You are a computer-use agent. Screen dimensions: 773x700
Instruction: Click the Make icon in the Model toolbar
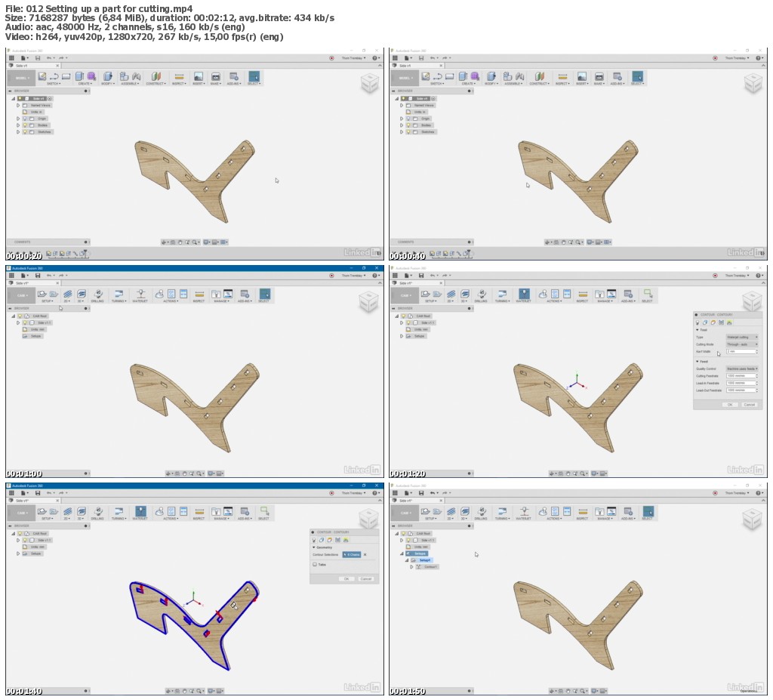point(216,78)
